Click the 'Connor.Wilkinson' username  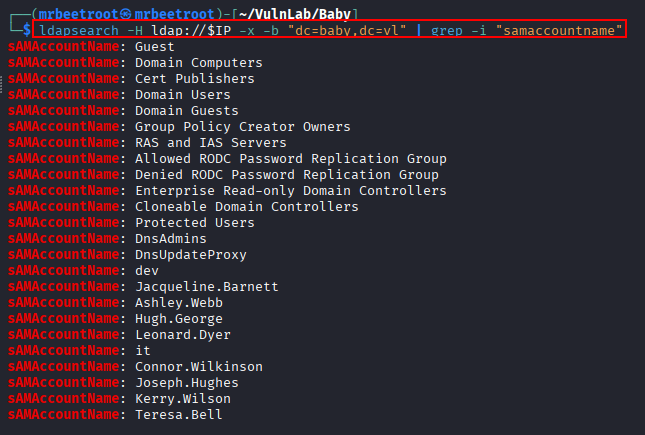click(x=199, y=367)
